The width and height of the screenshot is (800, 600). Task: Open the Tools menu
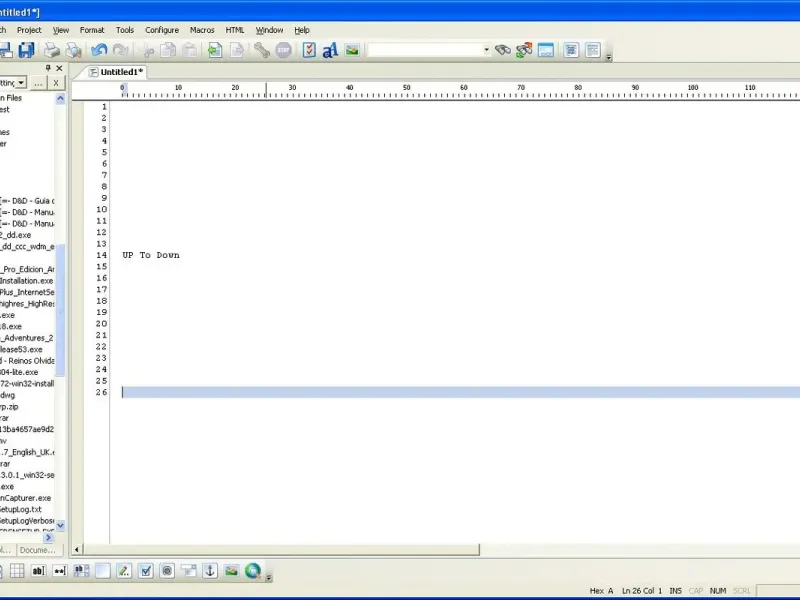click(x=124, y=30)
